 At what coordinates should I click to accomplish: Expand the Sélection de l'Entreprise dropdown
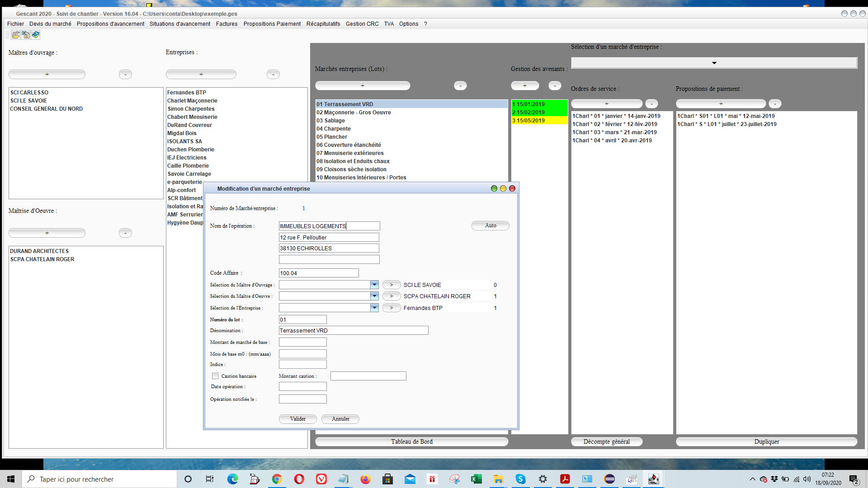pos(374,308)
